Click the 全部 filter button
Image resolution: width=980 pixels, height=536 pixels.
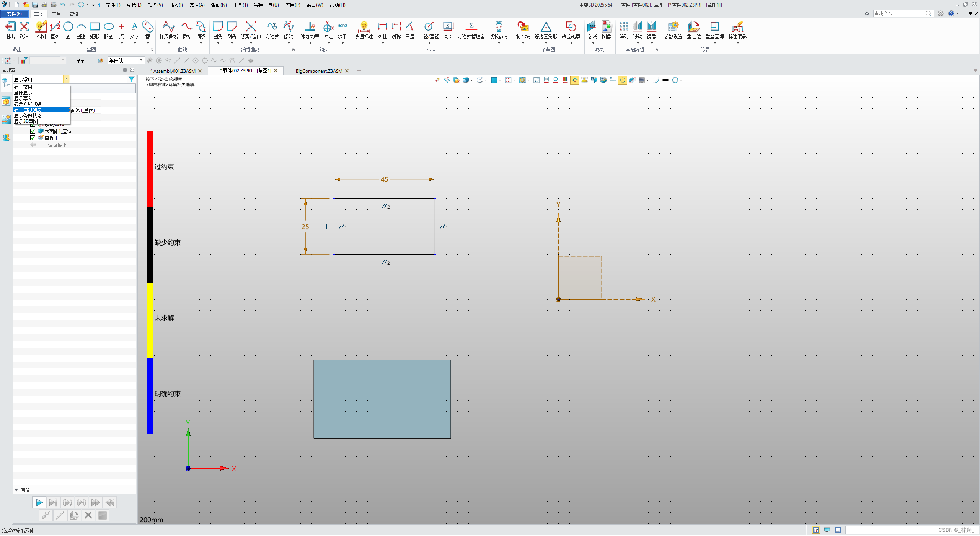coord(81,61)
